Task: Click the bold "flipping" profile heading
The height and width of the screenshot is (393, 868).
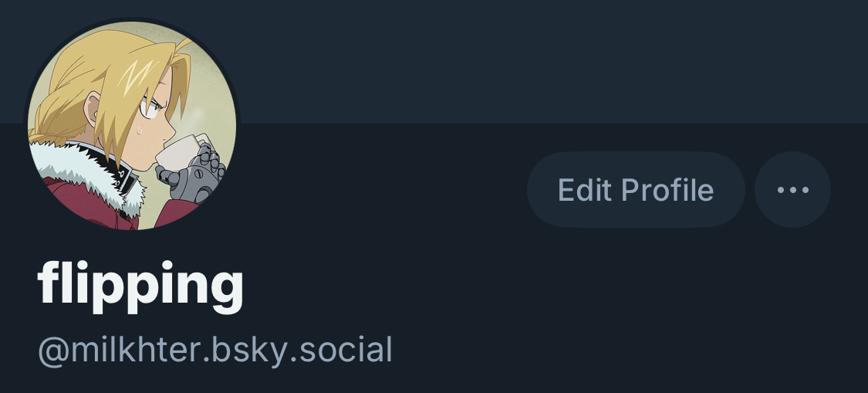Action: (x=140, y=286)
